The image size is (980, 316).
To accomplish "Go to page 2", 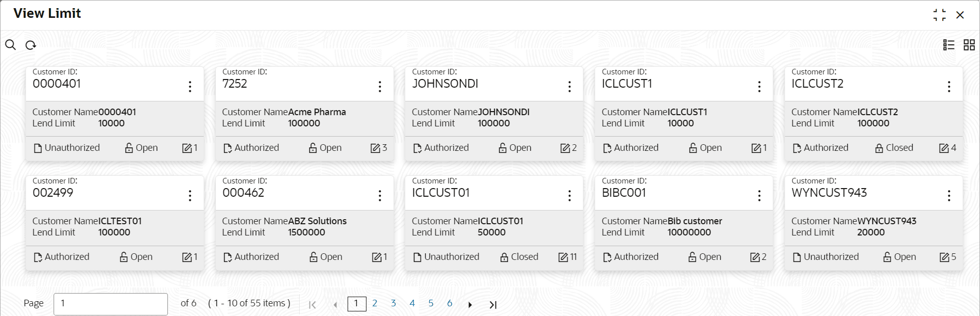I will click(x=375, y=303).
